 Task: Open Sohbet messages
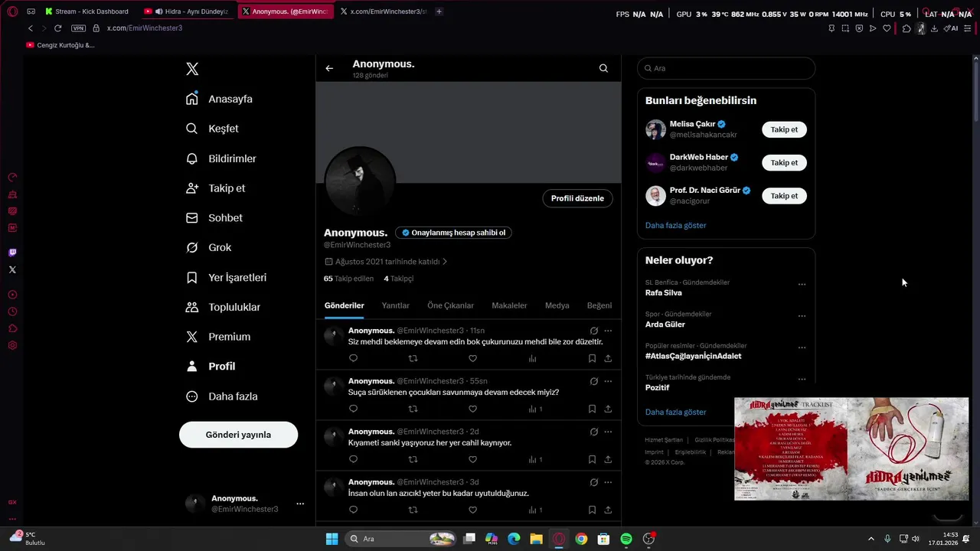(x=214, y=218)
